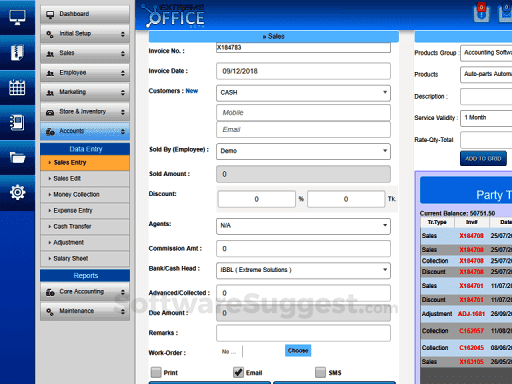This screenshot has height=384, width=512.
Task: Open the Products Group dropdown
Action: pyautogui.click(x=486, y=53)
